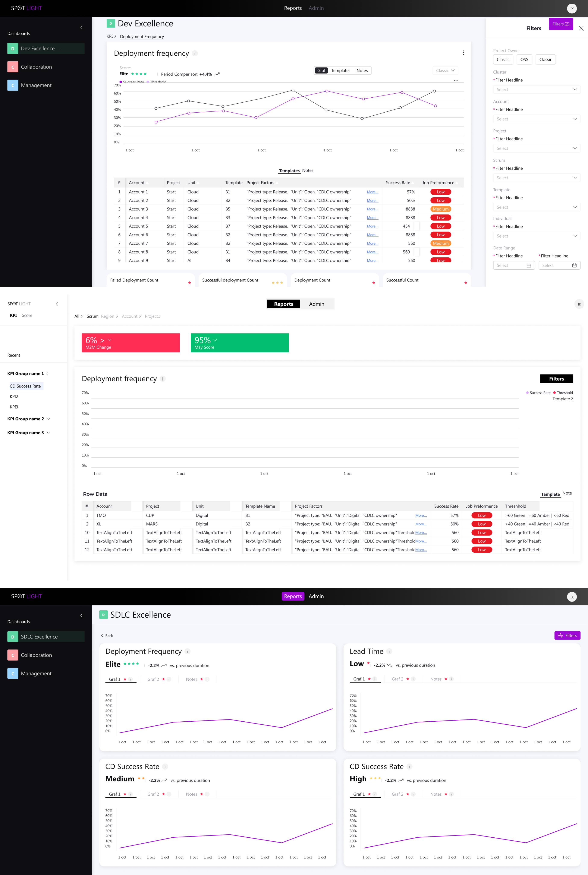This screenshot has height=875, width=588.
Task: Open the Cluster filter Select dropdown
Action: tap(536, 90)
